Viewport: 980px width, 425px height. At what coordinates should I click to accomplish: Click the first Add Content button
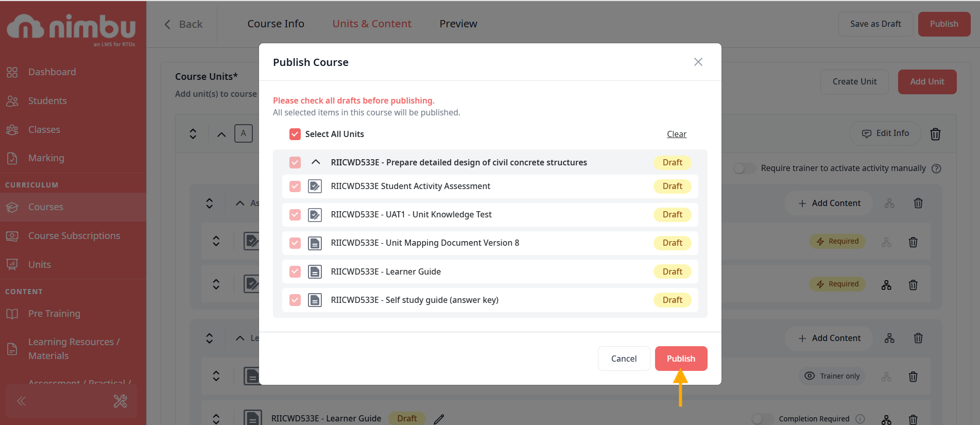[829, 203]
